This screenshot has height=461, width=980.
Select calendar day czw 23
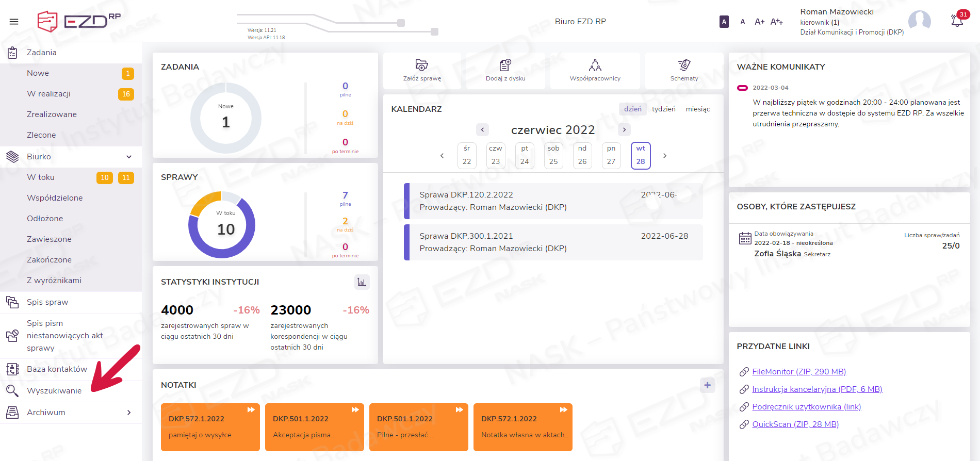(496, 156)
